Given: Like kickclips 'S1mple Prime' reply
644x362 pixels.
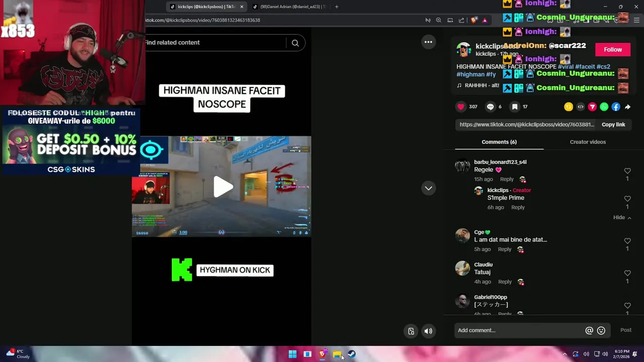Looking at the screenshot, I should tap(627, 199).
